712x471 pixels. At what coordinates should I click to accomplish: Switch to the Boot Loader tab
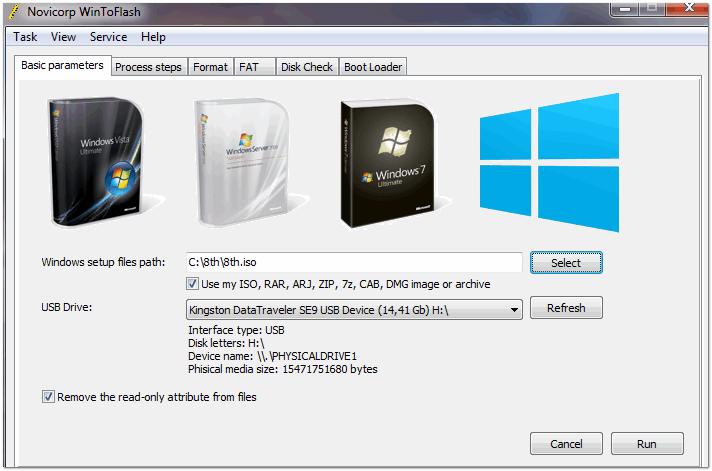coord(373,67)
